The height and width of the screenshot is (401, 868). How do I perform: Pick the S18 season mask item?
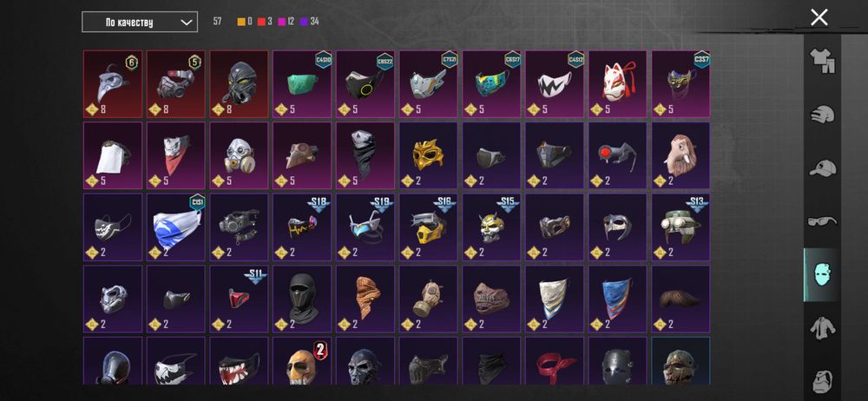(x=302, y=227)
